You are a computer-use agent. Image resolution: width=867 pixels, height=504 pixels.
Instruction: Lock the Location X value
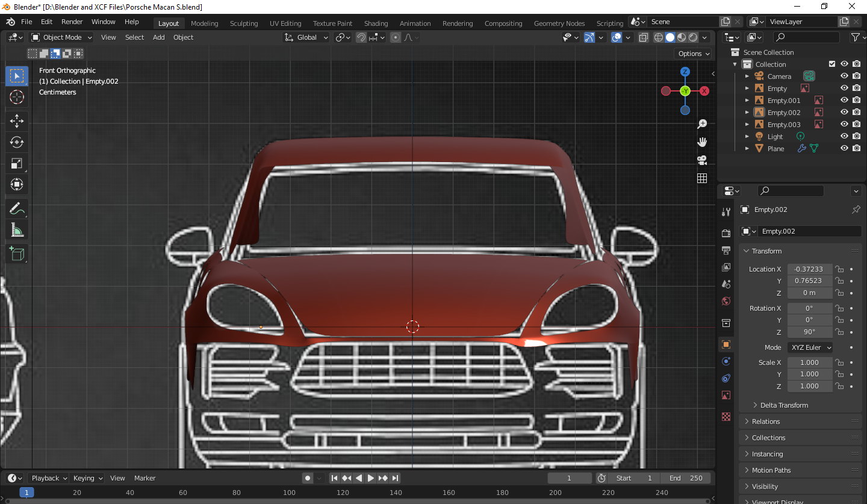[839, 269]
